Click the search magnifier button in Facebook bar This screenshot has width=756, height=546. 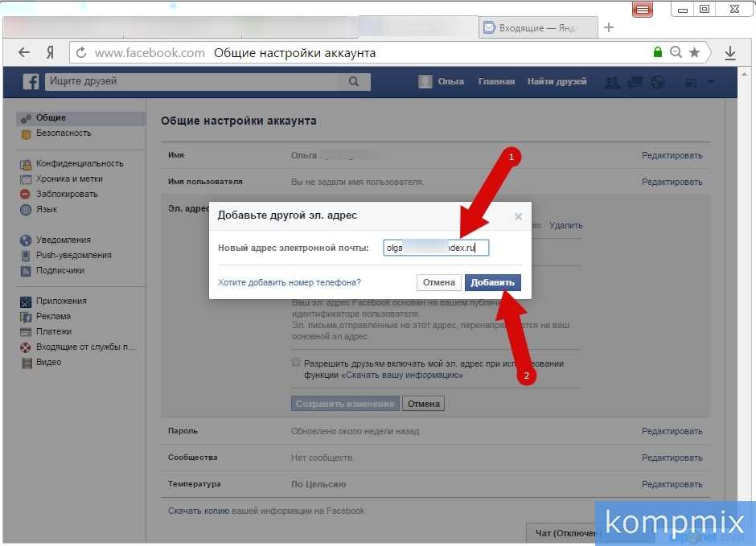[x=354, y=82]
